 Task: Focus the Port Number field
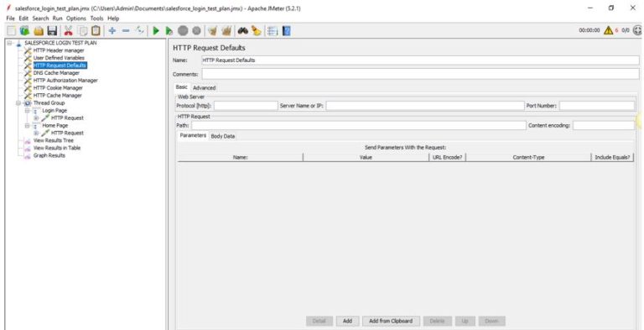tap(597, 106)
